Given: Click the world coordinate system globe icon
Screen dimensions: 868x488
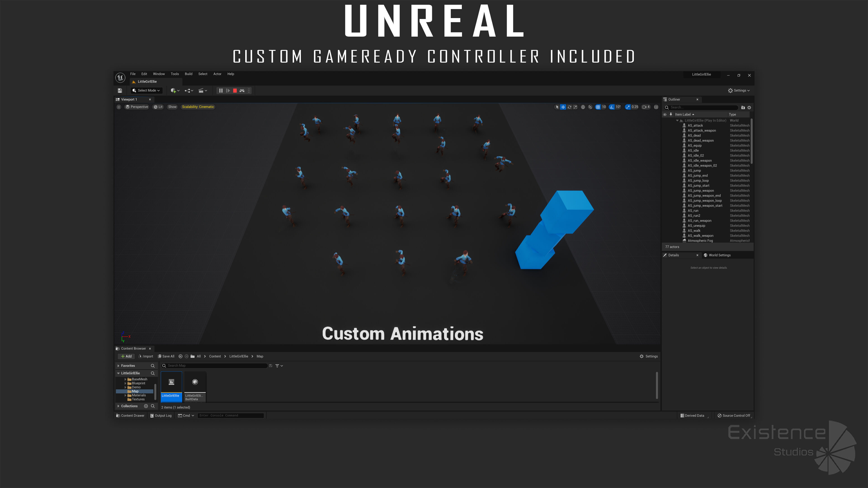Looking at the screenshot, I should pos(583,107).
